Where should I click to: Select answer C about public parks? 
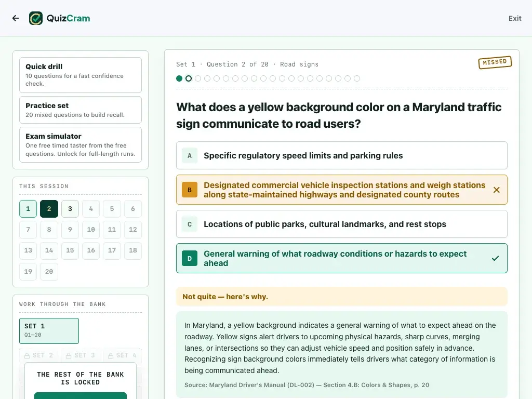point(342,224)
